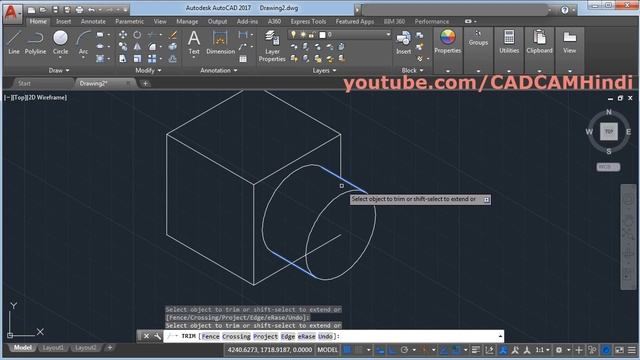640x360 pixels.
Task: Switch to Layout1 tab
Action: coord(53,348)
